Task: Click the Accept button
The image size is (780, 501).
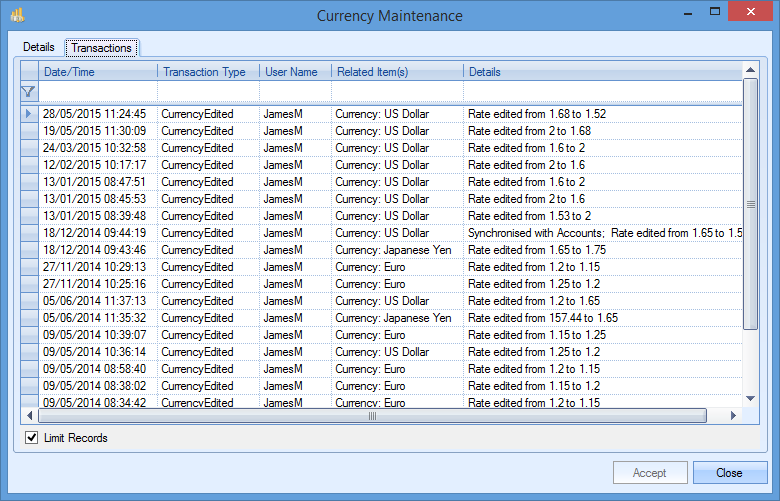Action: (x=649, y=473)
